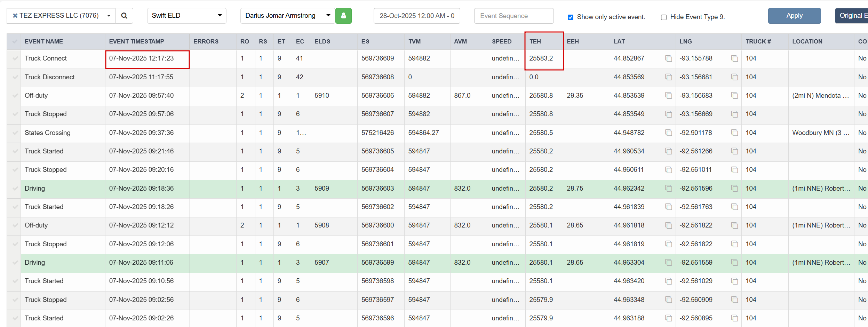
Task: Copy latitude 44.963348 for Truck Stopped 09:02:56
Action: tap(668, 300)
